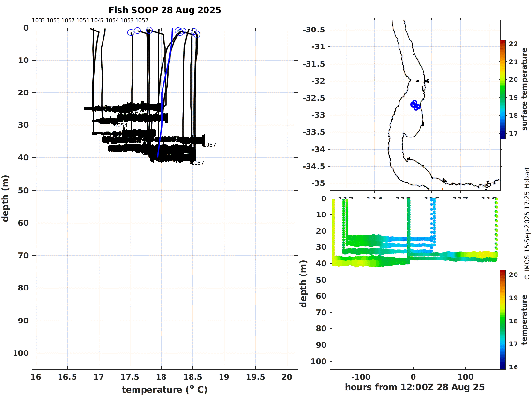Click the "-33.5" latitude tick on the map
532x397 pixels.
[314, 132]
